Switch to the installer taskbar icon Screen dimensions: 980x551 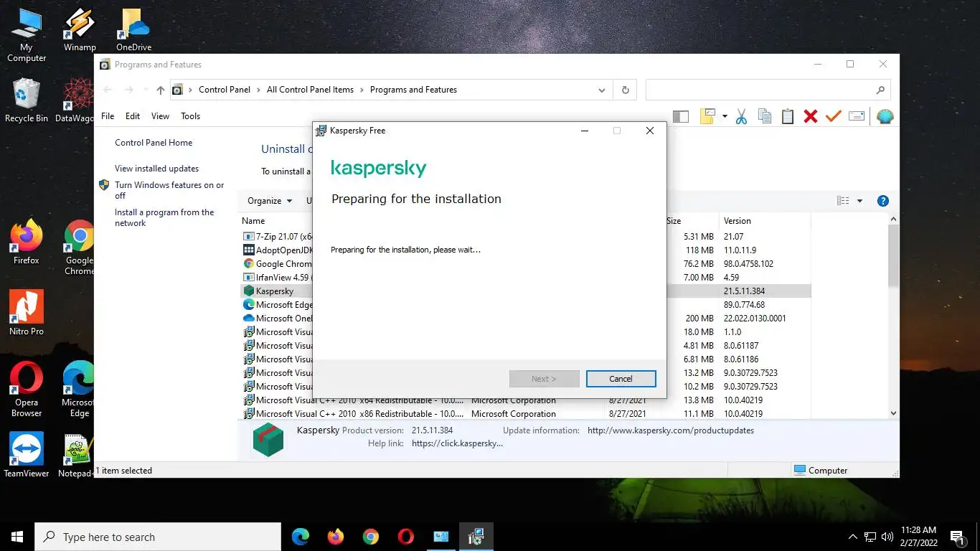coord(476,537)
